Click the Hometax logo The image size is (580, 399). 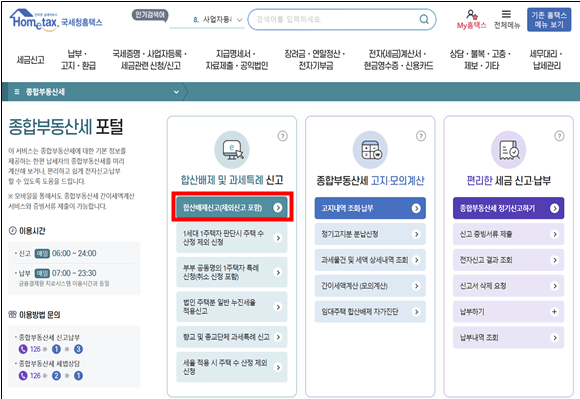(55, 20)
